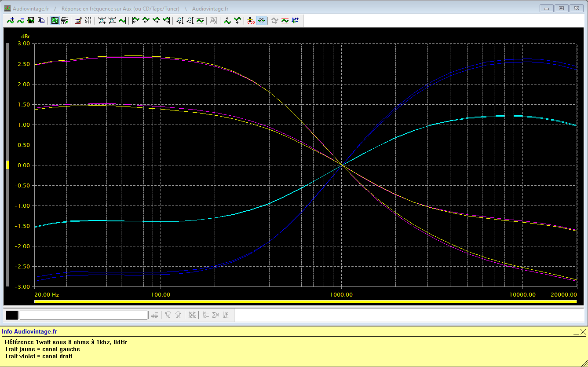Image resolution: width=588 pixels, height=367 pixels.
Task: Click the graph legend table icon
Action: point(65,20)
